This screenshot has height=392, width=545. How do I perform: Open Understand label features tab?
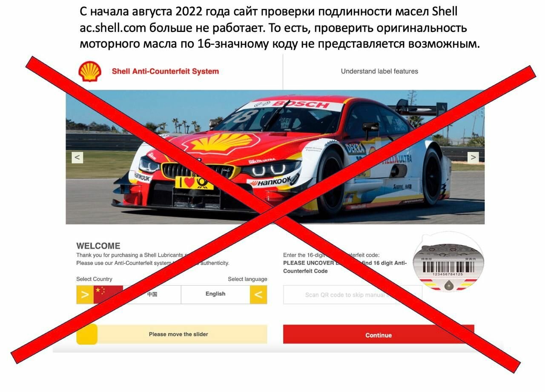[x=379, y=72]
